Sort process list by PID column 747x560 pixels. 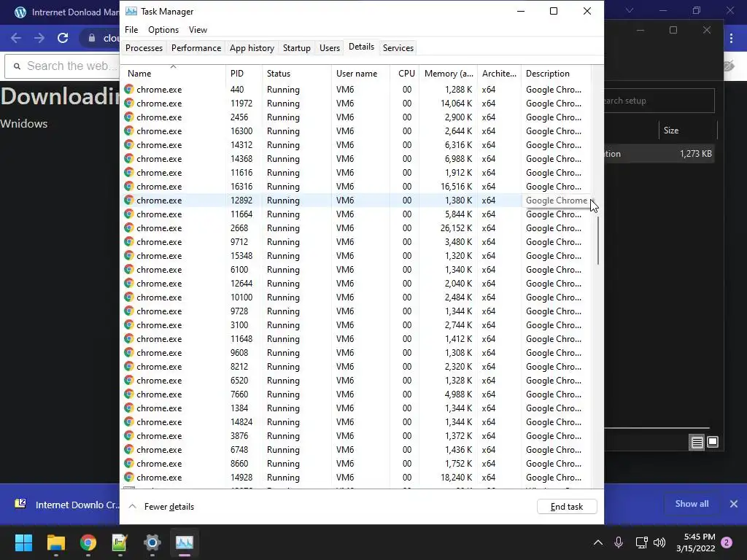click(x=244, y=74)
